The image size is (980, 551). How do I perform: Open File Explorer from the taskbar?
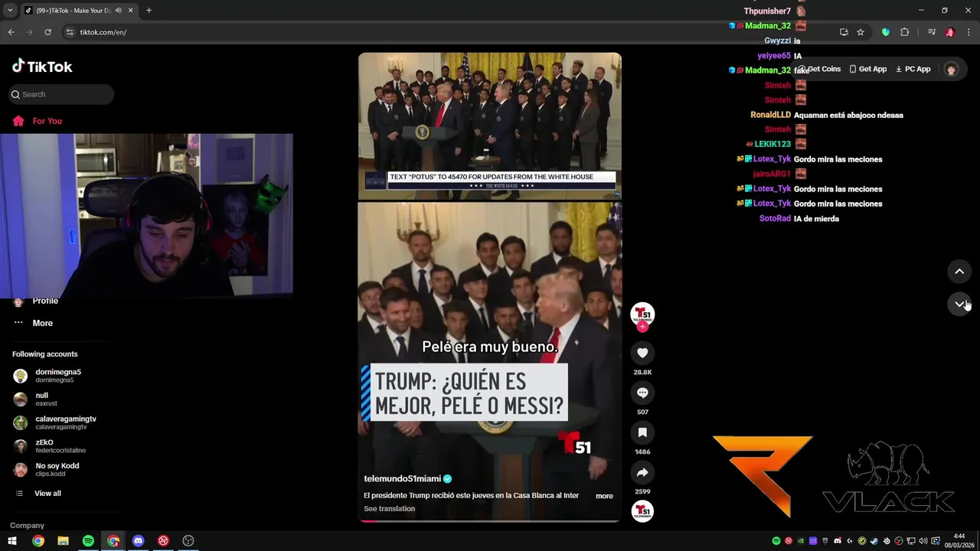(x=63, y=541)
